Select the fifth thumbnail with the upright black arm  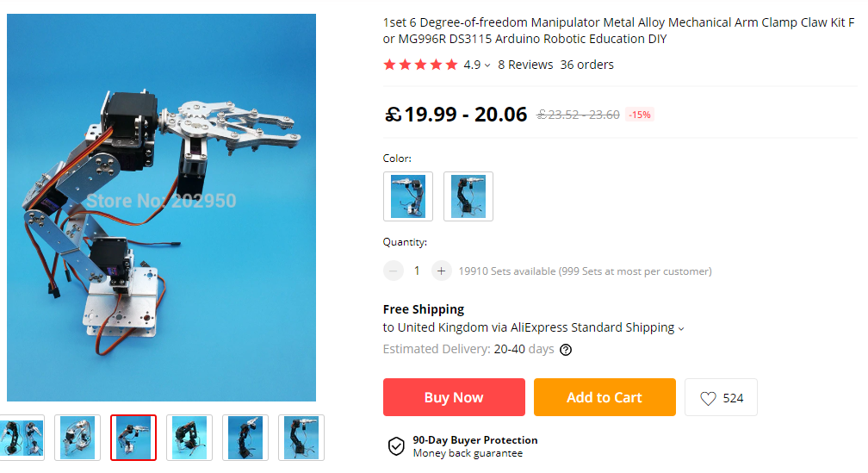pos(245,438)
